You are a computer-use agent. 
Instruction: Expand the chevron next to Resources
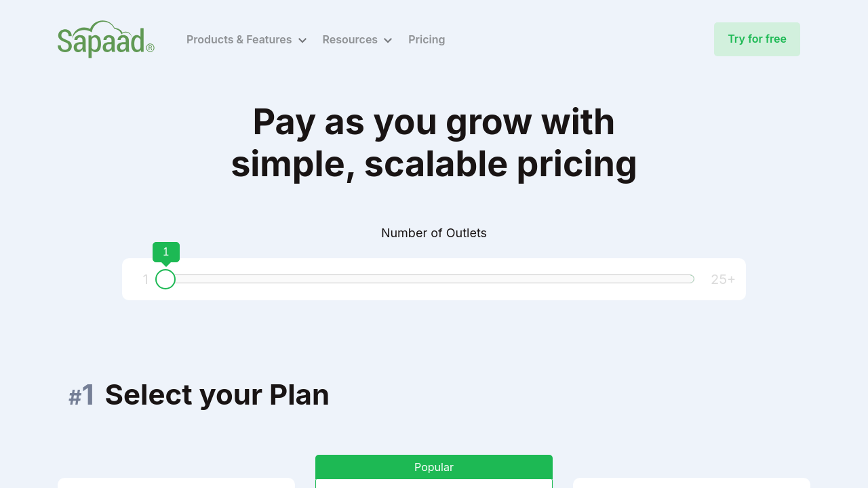pyautogui.click(x=388, y=41)
